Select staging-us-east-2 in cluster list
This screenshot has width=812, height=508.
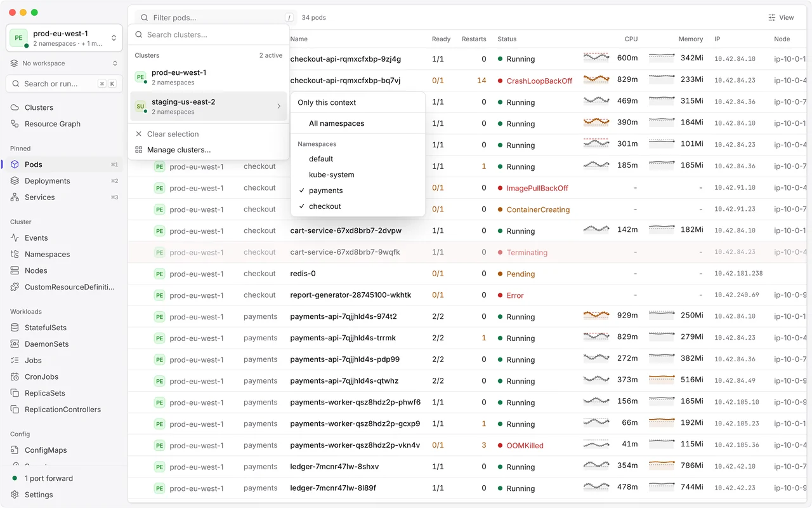(209, 106)
